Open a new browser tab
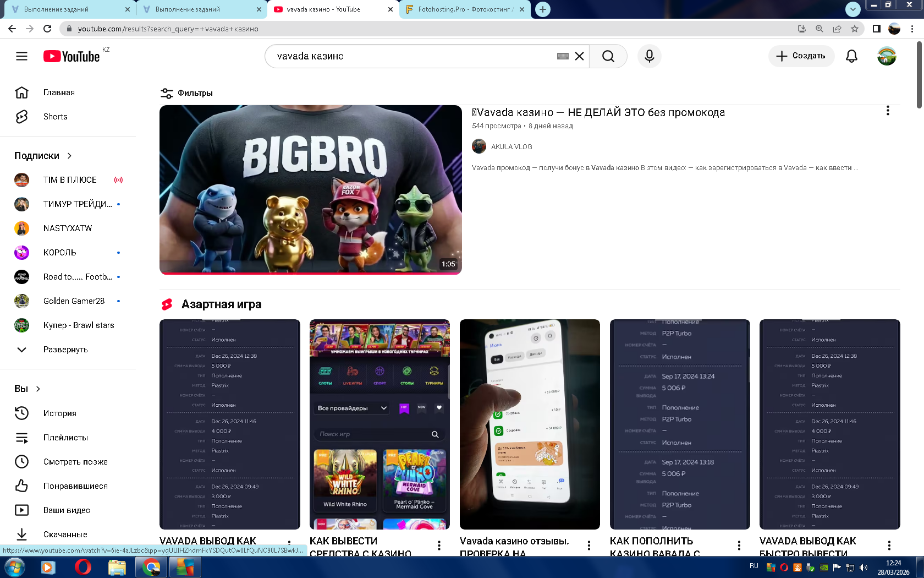The height and width of the screenshot is (578, 924). pos(543,9)
